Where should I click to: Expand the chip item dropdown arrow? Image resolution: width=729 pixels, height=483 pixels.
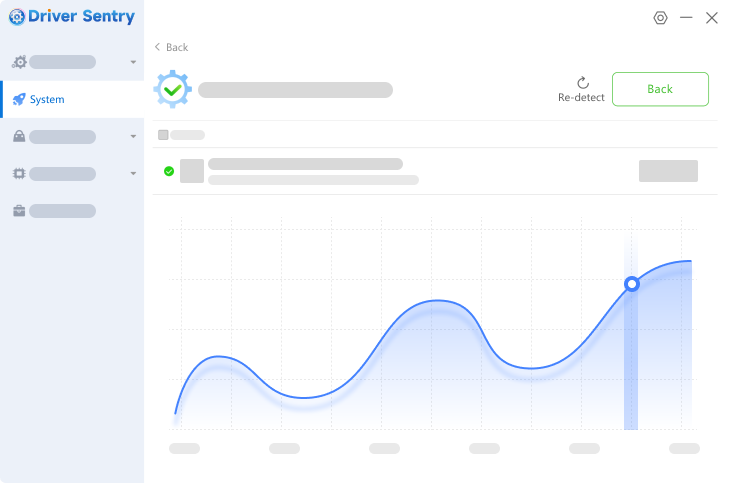point(133,173)
